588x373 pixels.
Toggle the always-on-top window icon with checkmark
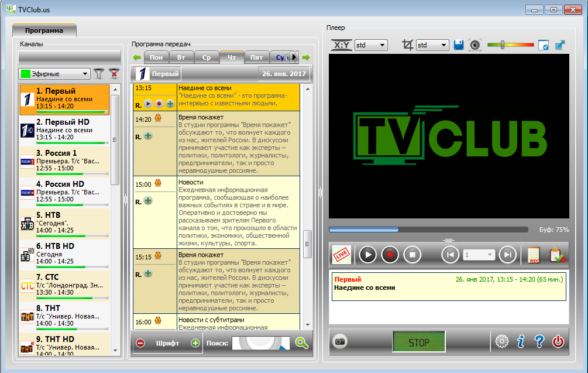pyautogui.click(x=544, y=45)
